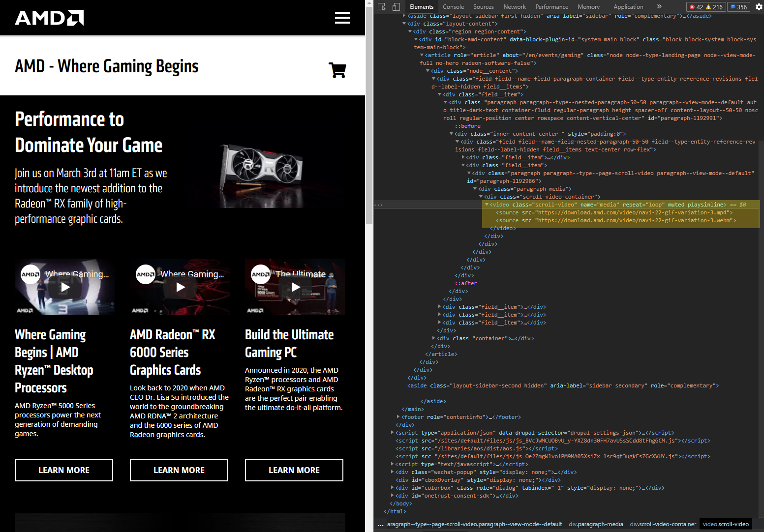
Task: Click the AMD logo in header
Action: pyautogui.click(x=49, y=18)
